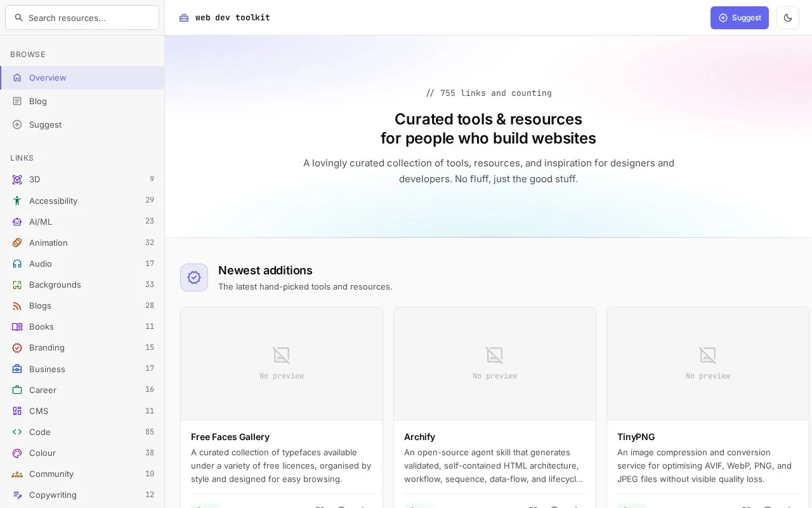812x508 pixels.
Task: Click the Audio headphones icon
Action: (x=17, y=264)
